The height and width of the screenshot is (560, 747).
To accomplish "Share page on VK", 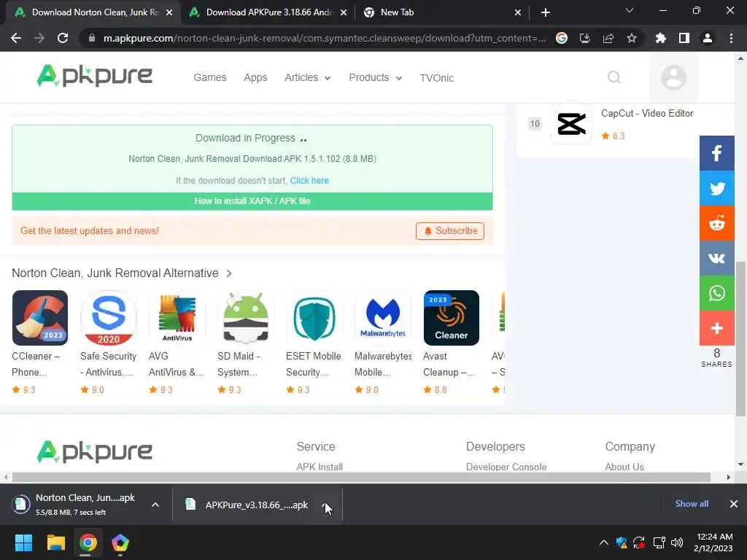I will [716, 258].
